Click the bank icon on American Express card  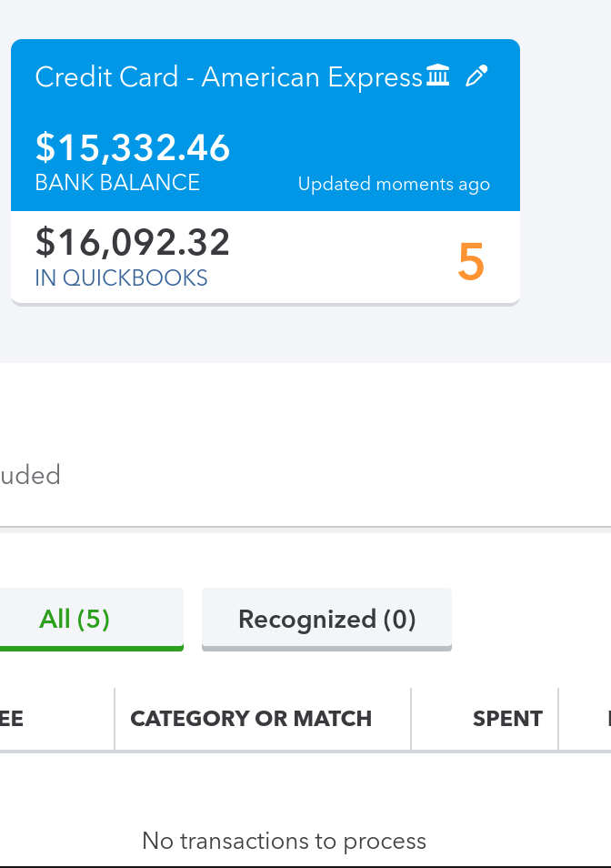point(438,76)
